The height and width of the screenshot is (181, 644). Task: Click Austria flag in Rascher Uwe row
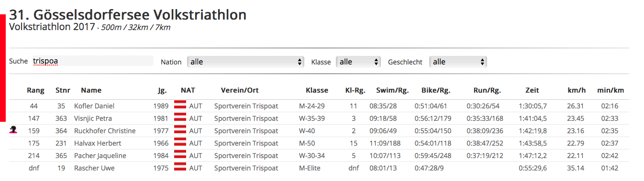(x=180, y=168)
